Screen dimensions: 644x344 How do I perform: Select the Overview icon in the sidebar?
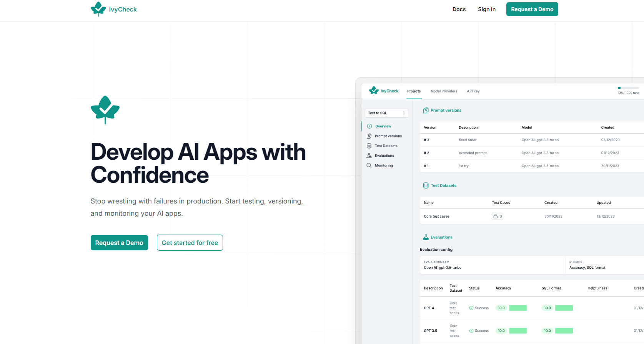pos(369,126)
